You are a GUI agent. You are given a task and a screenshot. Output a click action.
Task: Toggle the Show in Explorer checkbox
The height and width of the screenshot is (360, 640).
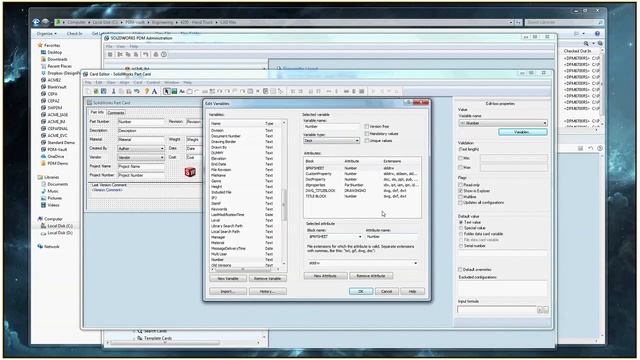[x=460, y=191]
